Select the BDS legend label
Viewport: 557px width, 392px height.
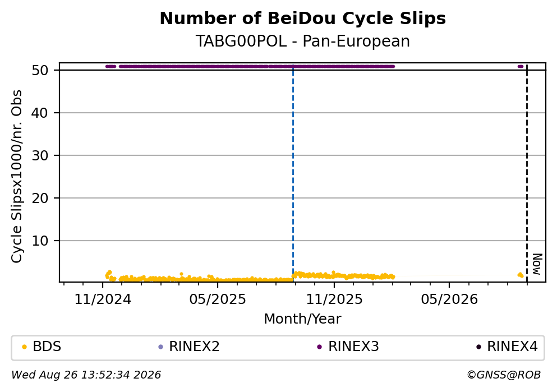47,347
